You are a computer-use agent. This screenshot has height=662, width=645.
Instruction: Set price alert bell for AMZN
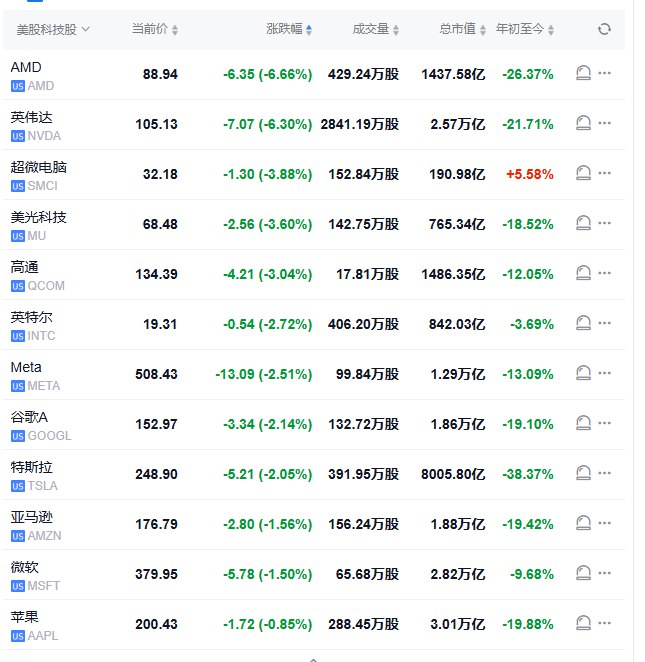583,523
